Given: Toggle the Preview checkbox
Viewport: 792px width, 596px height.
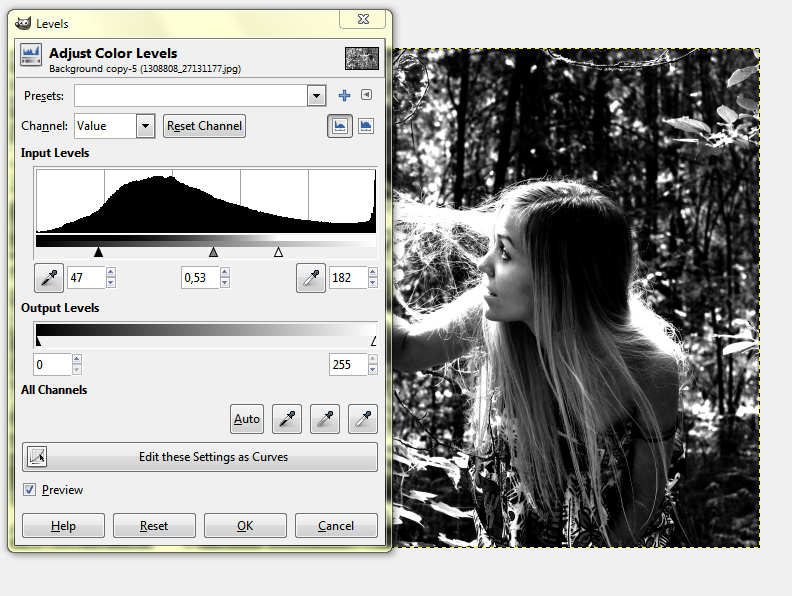Looking at the screenshot, I should pyautogui.click(x=29, y=489).
